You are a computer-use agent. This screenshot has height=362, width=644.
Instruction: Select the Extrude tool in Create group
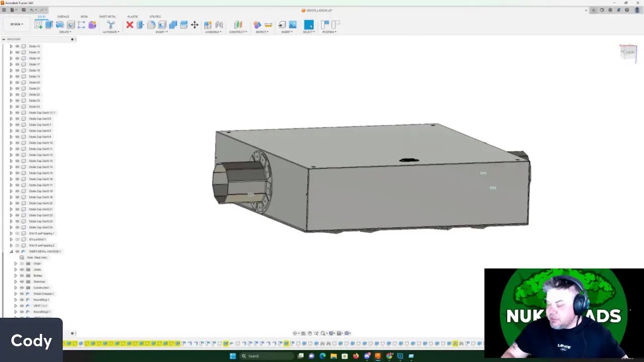pyautogui.click(x=49, y=25)
